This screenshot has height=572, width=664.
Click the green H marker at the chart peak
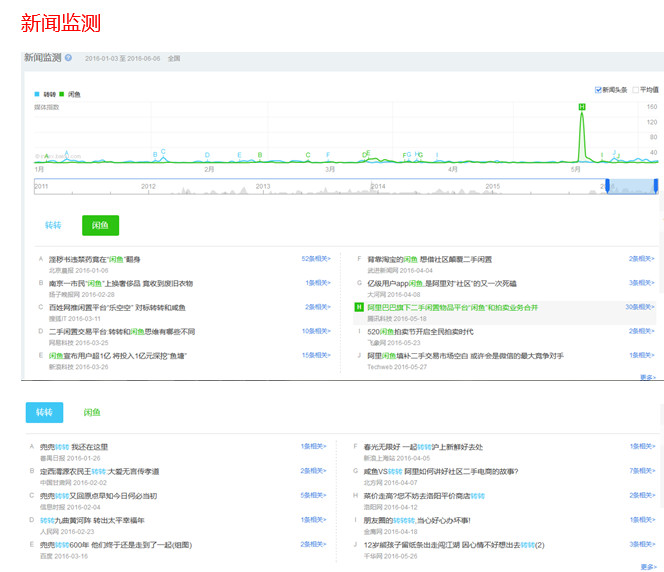pos(582,107)
